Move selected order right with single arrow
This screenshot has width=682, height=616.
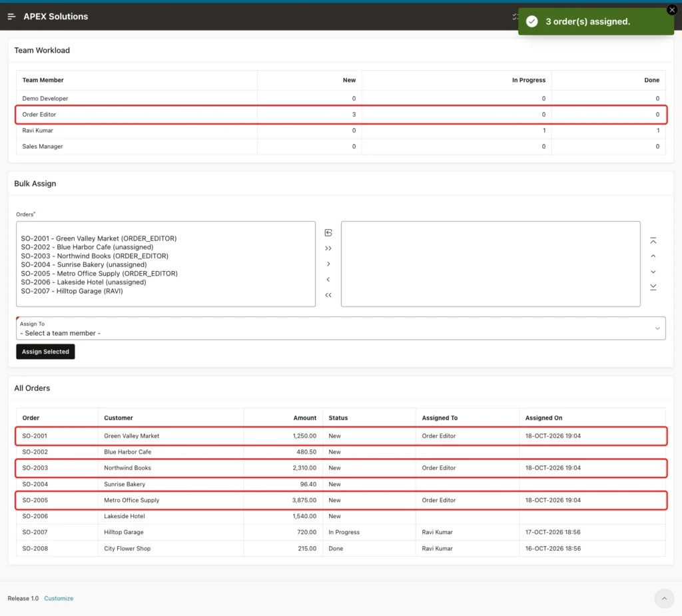click(328, 264)
